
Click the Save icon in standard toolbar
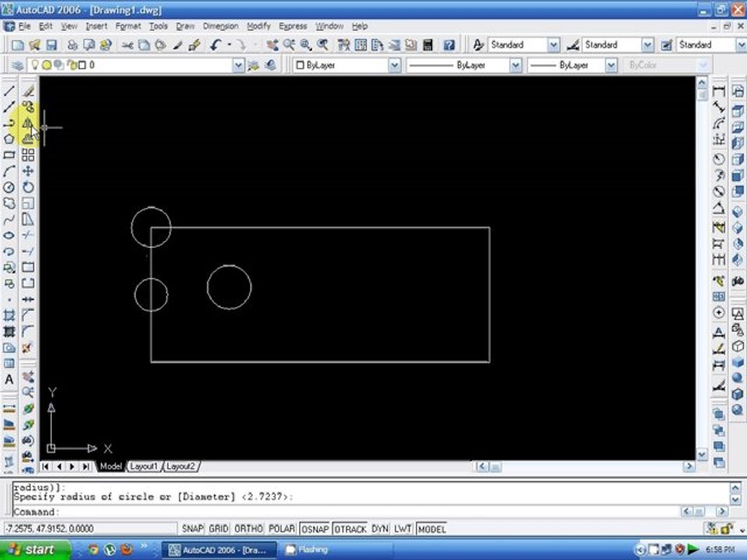tap(51, 45)
